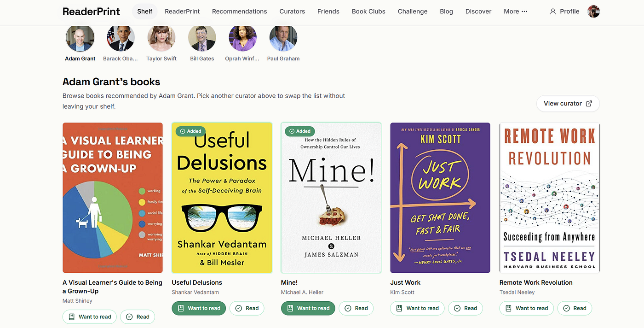Viewport: 644px width, 328px height.
Task: Click the View curator button
Action: (x=568, y=104)
